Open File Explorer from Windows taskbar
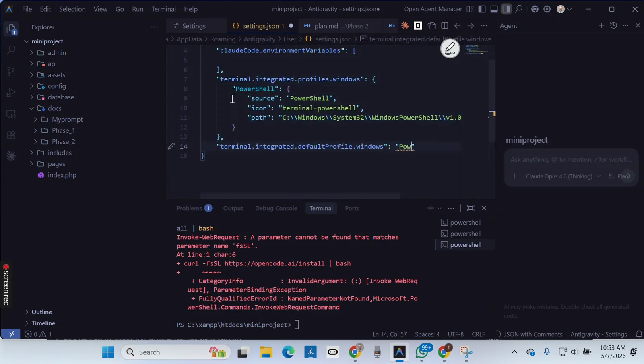Image resolution: width=644 pixels, height=364 pixels. pos(266,352)
